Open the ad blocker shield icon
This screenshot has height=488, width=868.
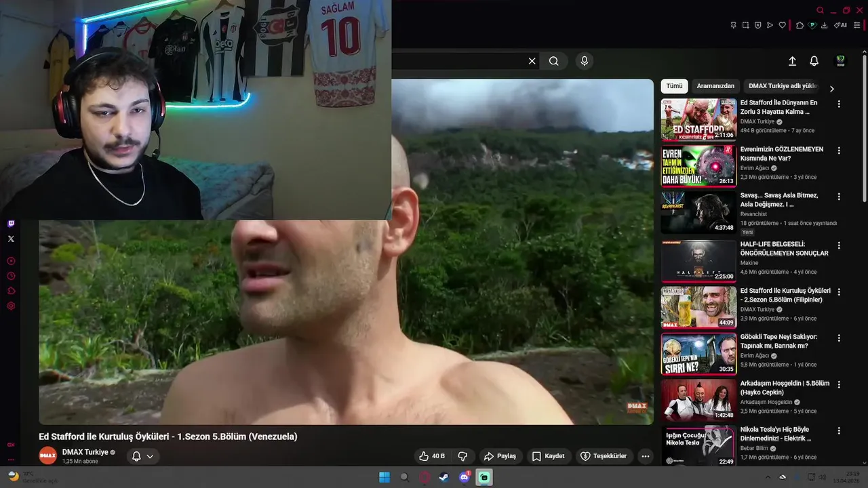coord(757,25)
